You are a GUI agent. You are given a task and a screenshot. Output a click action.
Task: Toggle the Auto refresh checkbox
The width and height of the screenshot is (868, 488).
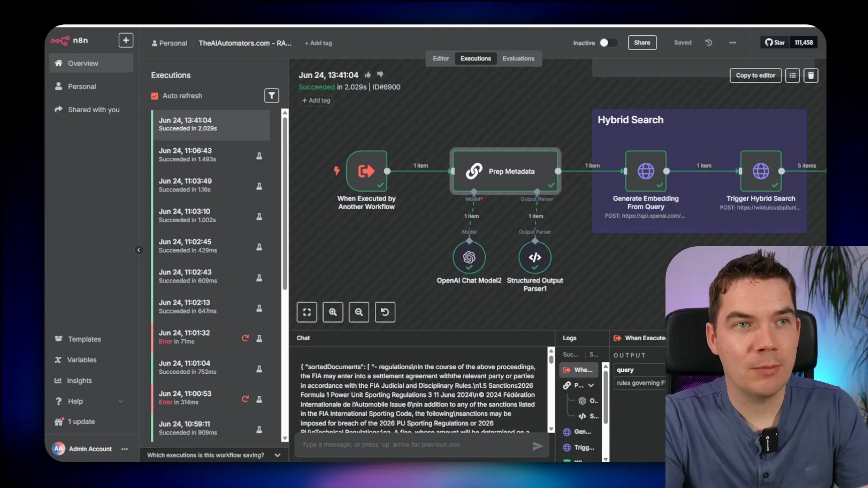[x=155, y=96]
